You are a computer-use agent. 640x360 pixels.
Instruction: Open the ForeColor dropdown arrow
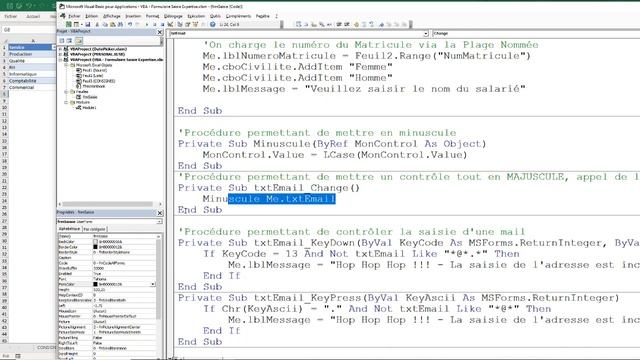(153, 284)
